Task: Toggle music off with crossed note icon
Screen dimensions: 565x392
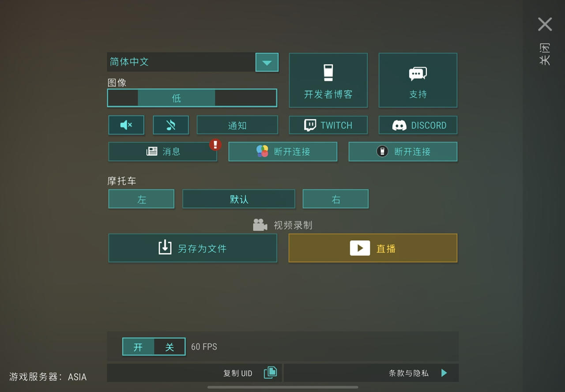Action: (171, 125)
